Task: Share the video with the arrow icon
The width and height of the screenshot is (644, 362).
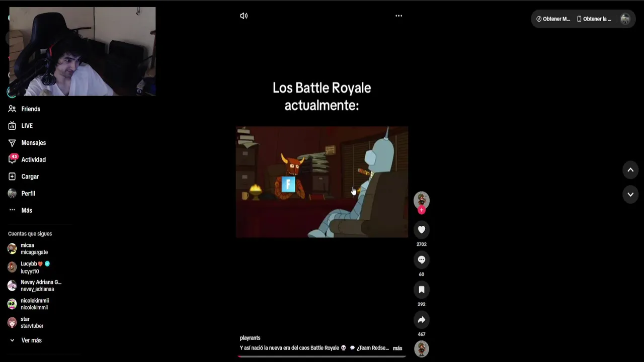Action: pyautogui.click(x=422, y=320)
